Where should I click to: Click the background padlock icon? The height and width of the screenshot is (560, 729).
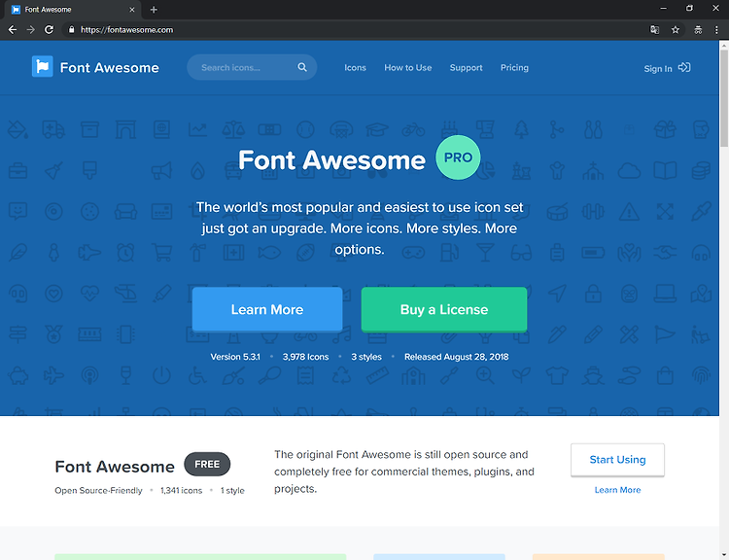click(x=593, y=294)
